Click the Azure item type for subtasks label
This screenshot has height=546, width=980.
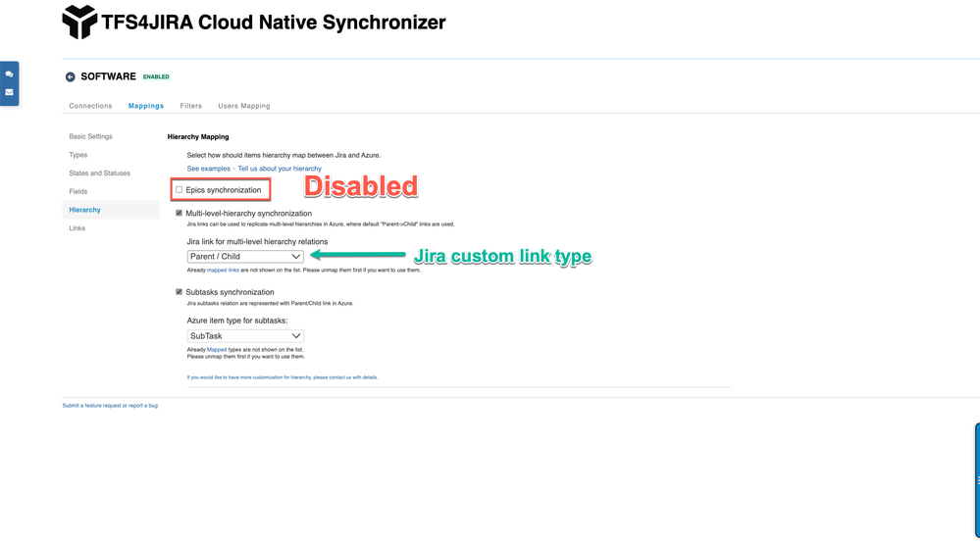[x=236, y=321]
